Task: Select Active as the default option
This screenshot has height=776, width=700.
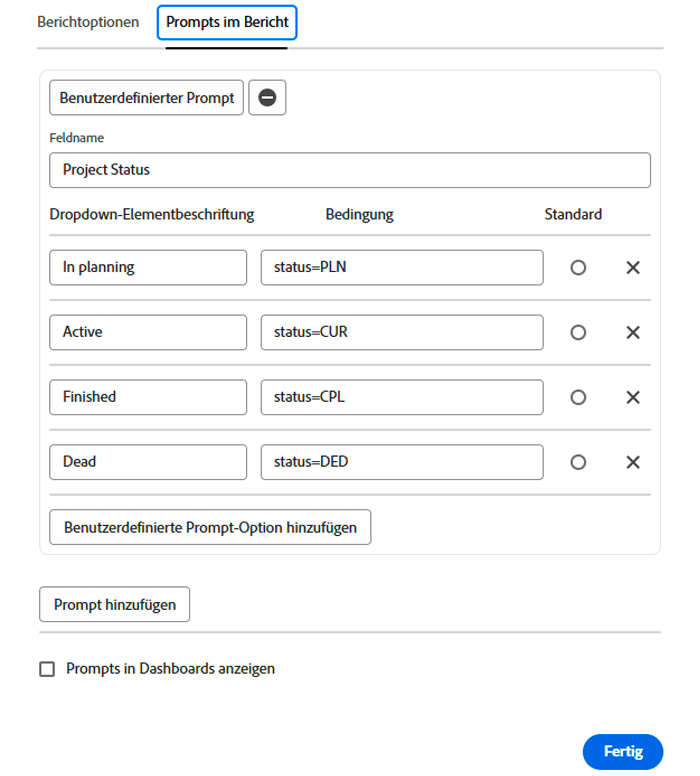Action: pyautogui.click(x=577, y=333)
